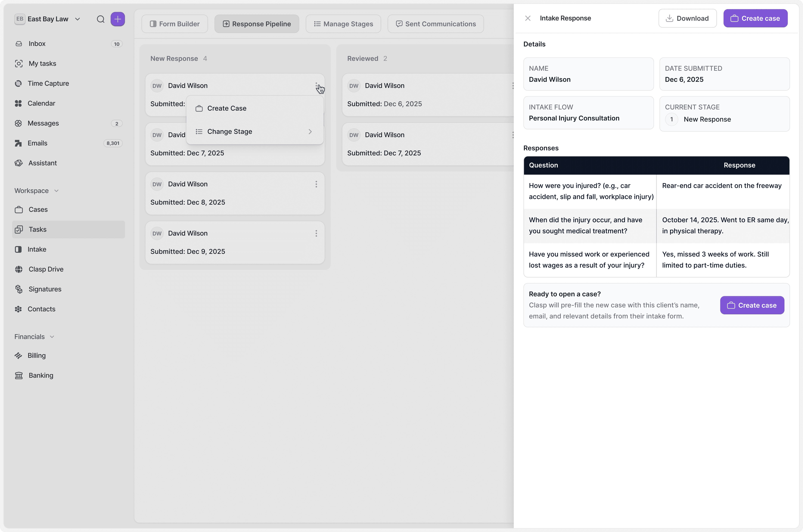Click the purple plus add button
The image size is (803, 532).
tap(118, 19)
